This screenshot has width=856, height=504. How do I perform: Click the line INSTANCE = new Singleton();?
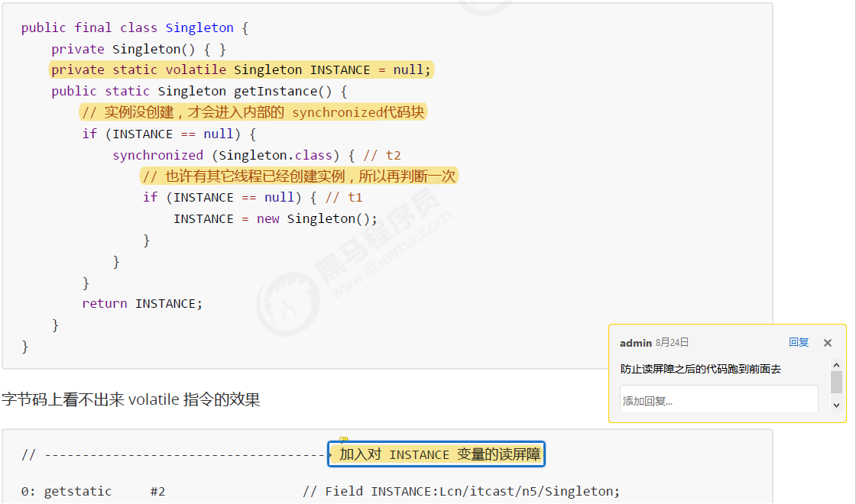[x=275, y=218]
